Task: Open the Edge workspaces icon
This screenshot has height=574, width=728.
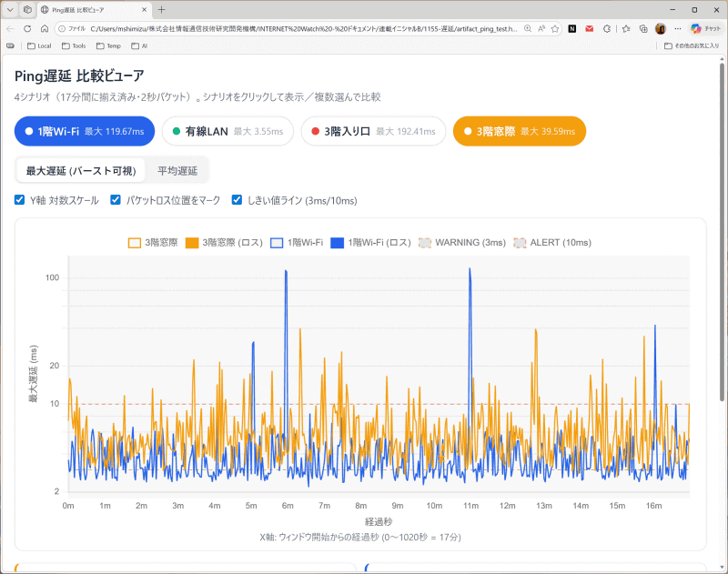Action: pyautogui.click(x=27, y=9)
